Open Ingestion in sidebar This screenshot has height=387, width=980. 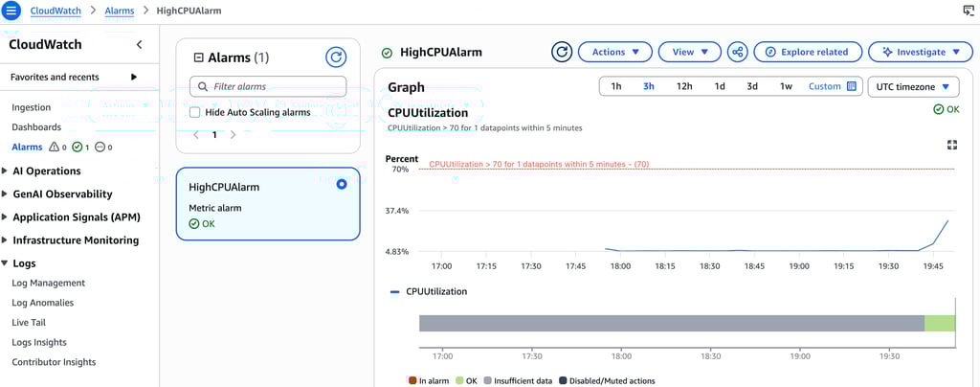click(x=32, y=107)
